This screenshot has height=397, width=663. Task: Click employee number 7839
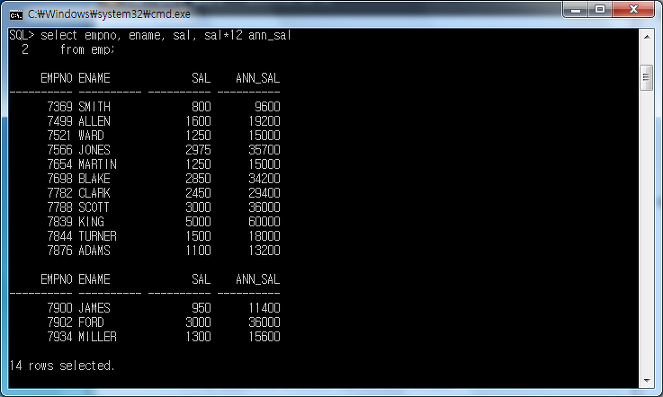60,222
